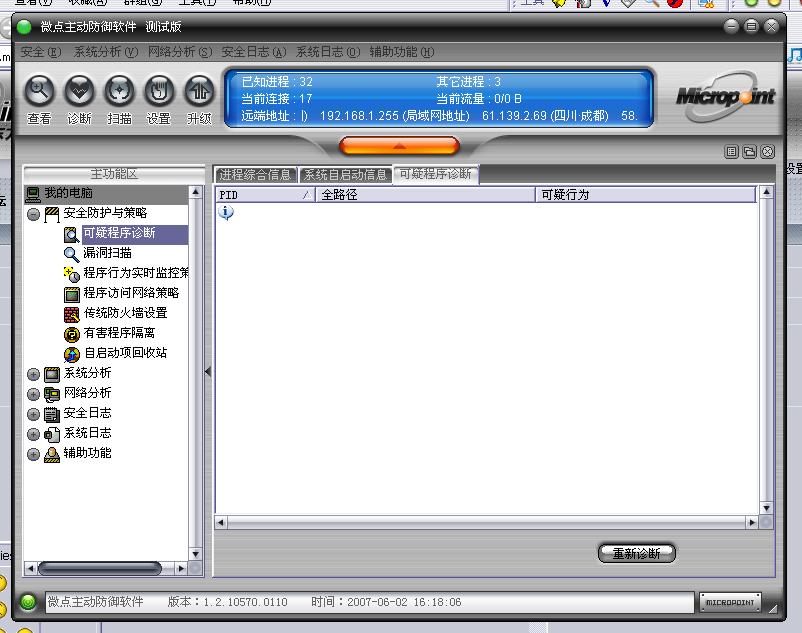Click the MICROPOINT status bar button
The width and height of the screenshot is (802, 633).
(730, 602)
